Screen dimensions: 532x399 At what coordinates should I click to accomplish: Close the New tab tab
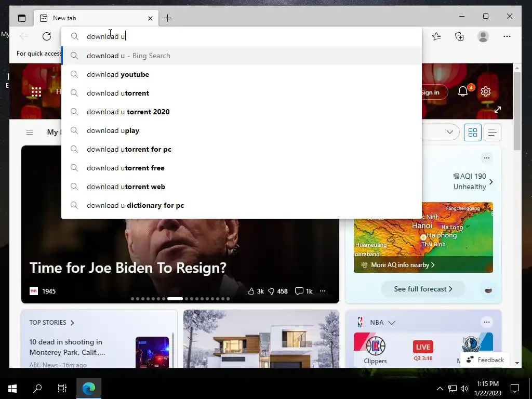(150, 18)
